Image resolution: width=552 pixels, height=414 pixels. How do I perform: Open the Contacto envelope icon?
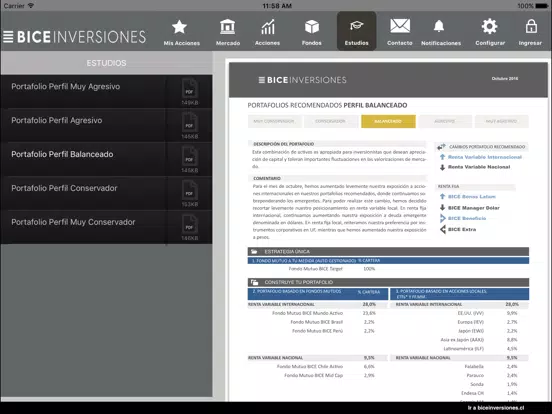pos(400,26)
